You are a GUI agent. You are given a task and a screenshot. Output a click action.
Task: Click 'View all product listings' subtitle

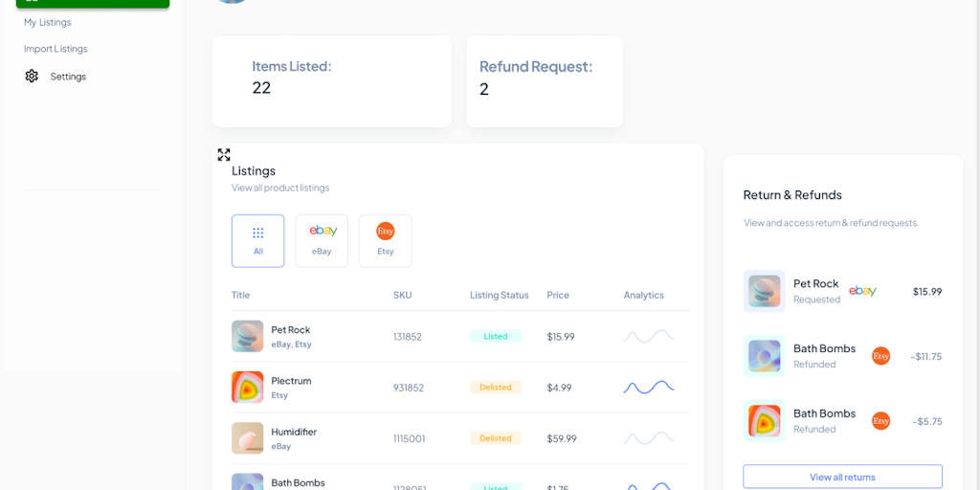point(280,188)
